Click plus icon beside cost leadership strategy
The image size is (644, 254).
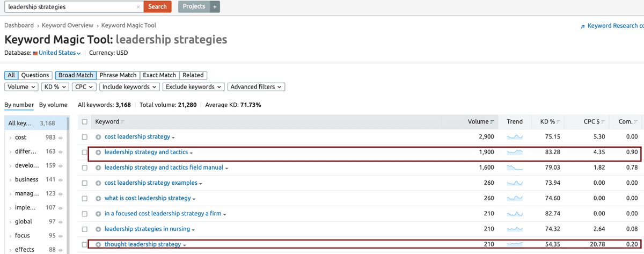coord(98,137)
